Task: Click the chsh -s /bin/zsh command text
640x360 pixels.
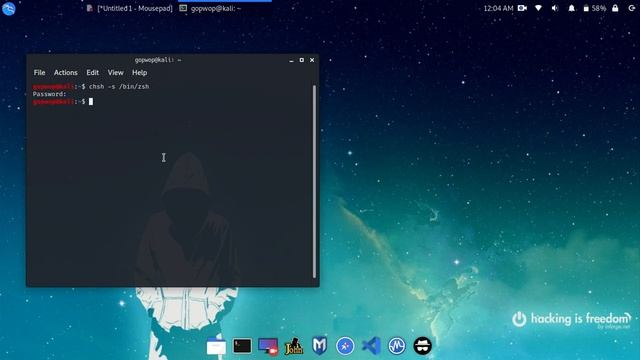Action: pyautogui.click(x=119, y=87)
